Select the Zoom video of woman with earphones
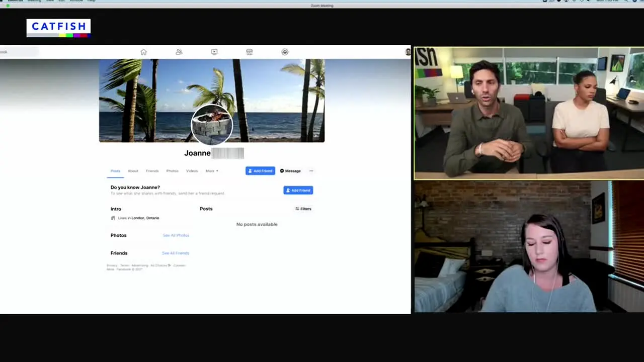The image size is (644, 362). 529,247
